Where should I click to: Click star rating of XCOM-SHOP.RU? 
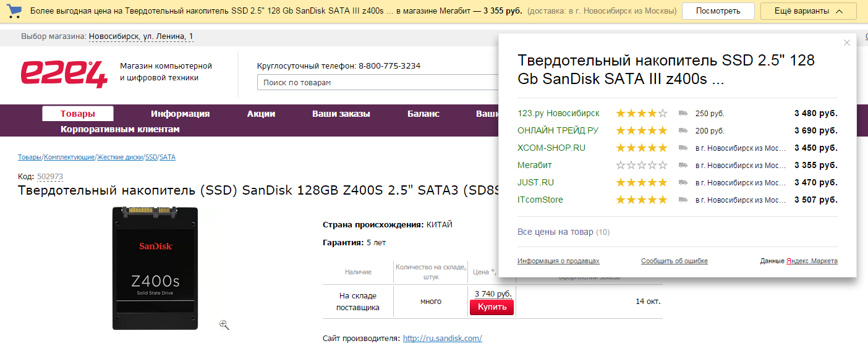click(642, 148)
